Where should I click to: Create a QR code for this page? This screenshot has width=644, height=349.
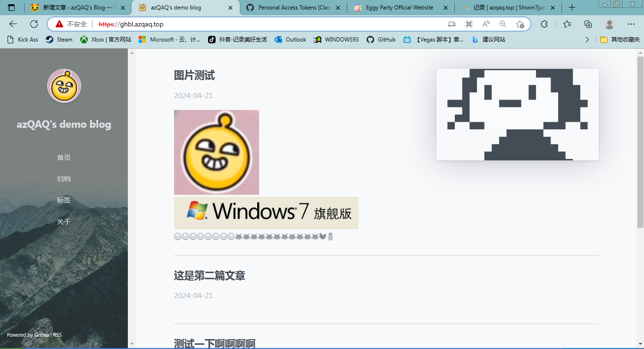[x=469, y=24]
